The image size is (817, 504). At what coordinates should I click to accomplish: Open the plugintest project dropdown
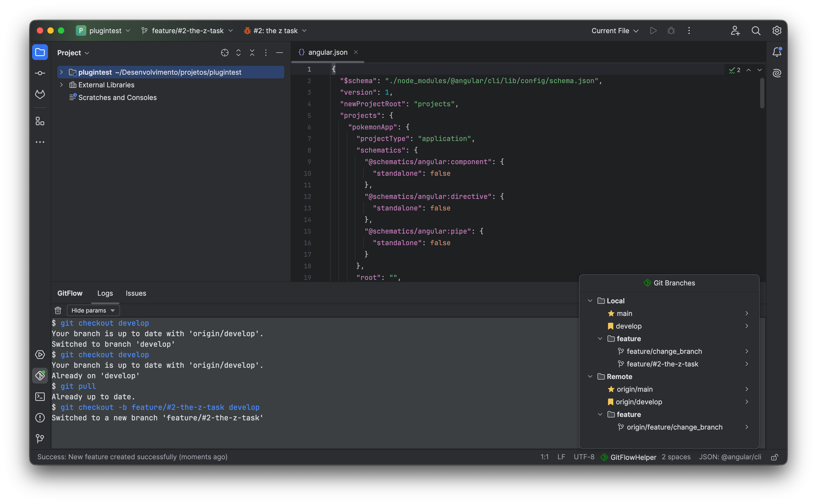pyautogui.click(x=103, y=31)
